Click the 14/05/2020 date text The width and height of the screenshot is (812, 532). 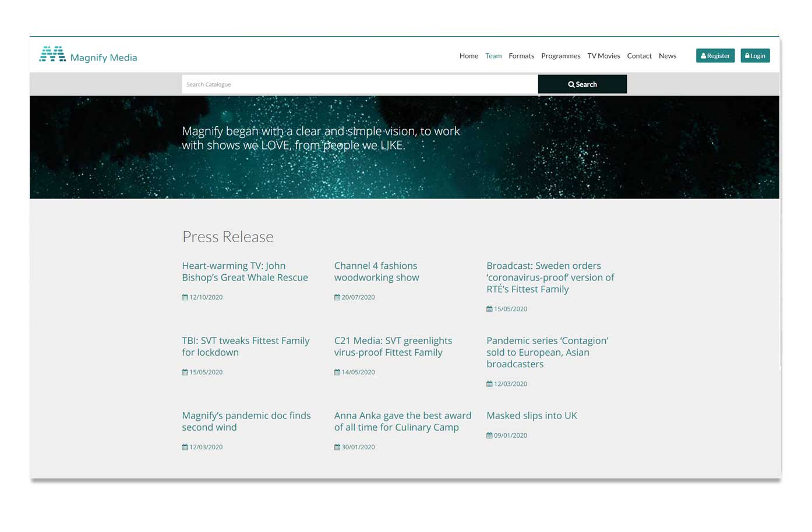pyautogui.click(x=358, y=372)
